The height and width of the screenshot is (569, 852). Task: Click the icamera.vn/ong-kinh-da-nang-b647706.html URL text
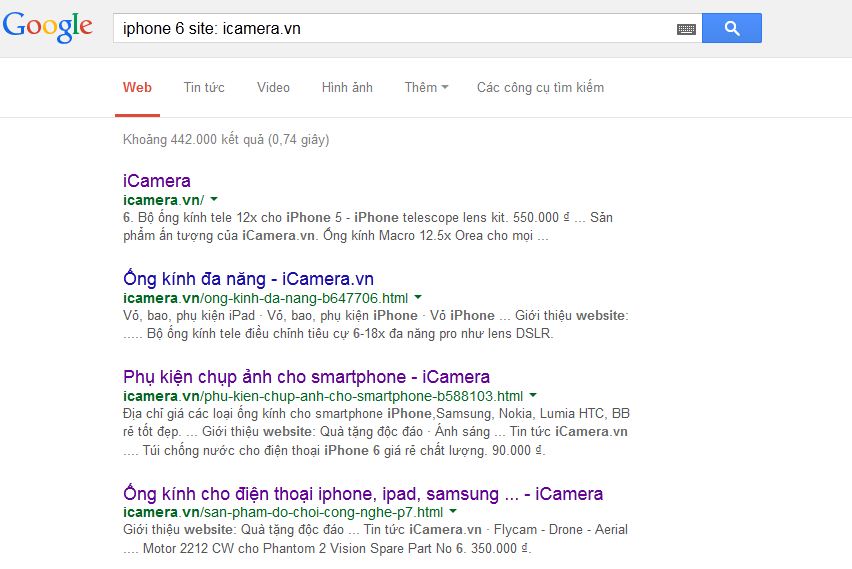pos(266,298)
